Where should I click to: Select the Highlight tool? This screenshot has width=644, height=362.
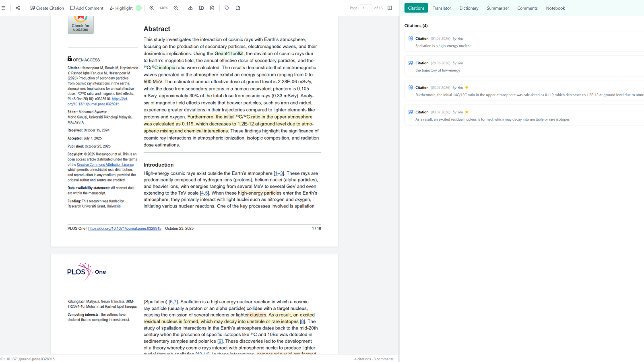point(121,8)
